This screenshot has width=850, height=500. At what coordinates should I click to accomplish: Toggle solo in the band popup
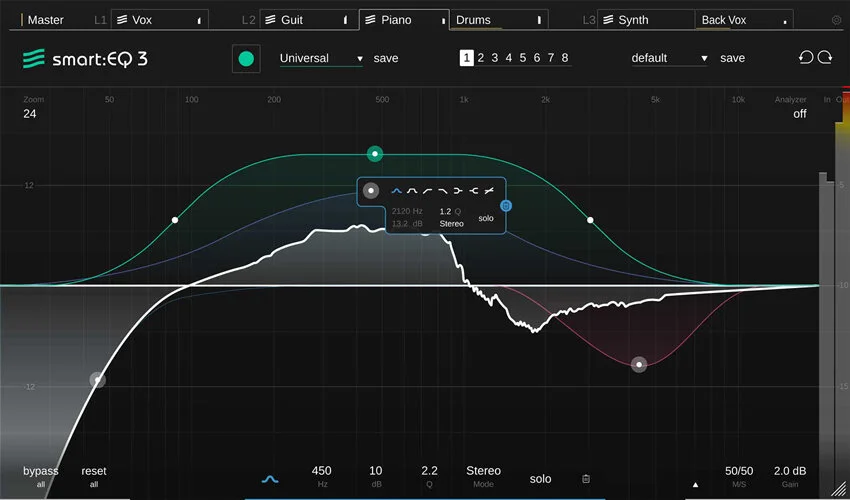(486, 218)
